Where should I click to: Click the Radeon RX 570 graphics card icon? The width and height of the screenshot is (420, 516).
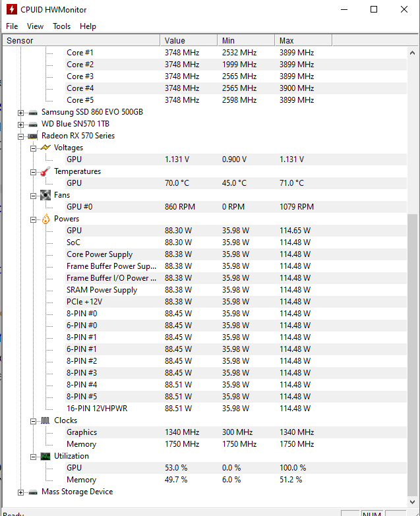[x=33, y=136]
